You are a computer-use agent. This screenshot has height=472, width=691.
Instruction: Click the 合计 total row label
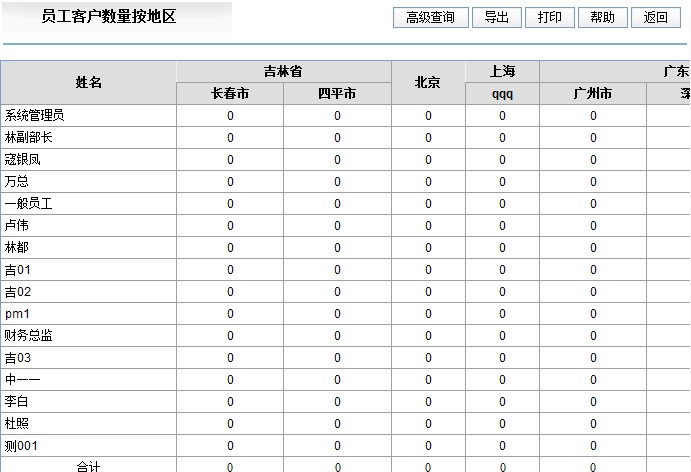click(88, 466)
